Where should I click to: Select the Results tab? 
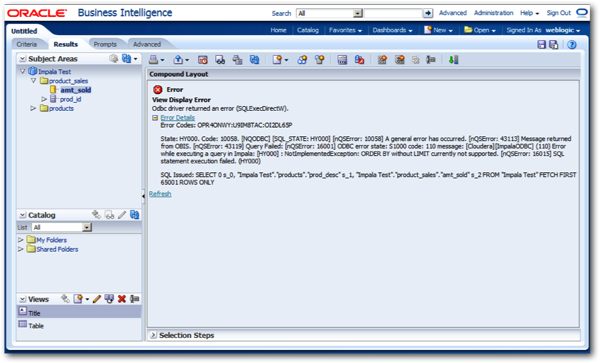tap(66, 44)
